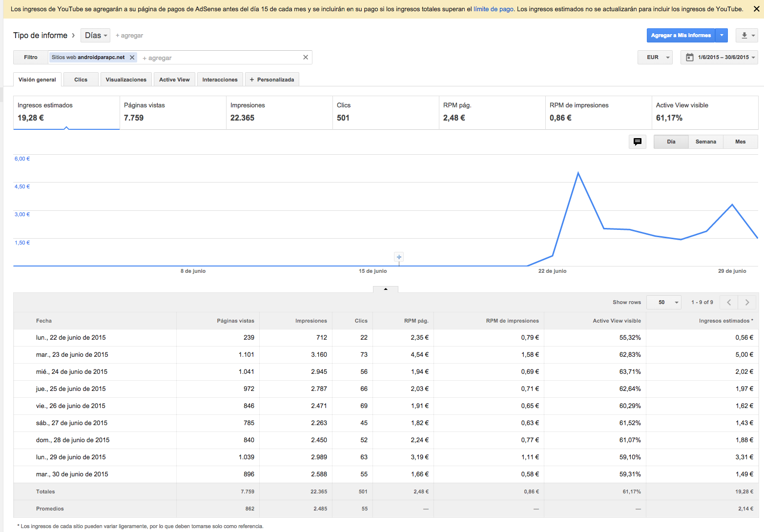Open the download report menu
Image resolution: width=764 pixels, height=532 pixels.
pyautogui.click(x=747, y=35)
